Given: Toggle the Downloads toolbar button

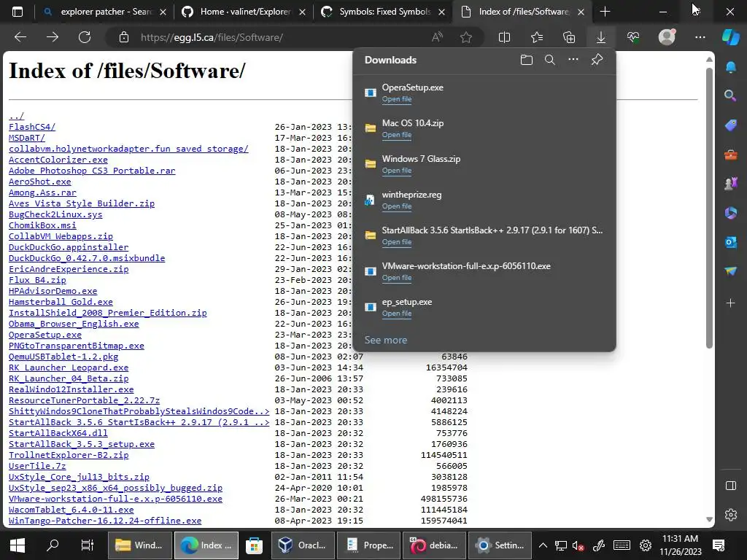Looking at the screenshot, I should click(x=601, y=37).
